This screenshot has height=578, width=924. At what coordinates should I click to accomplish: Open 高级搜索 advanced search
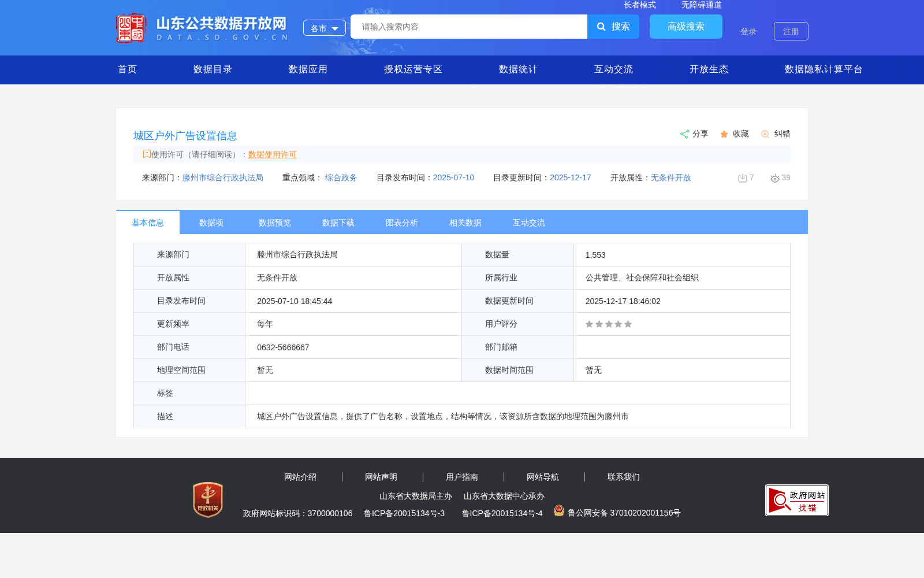pyautogui.click(x=686, y=27)
